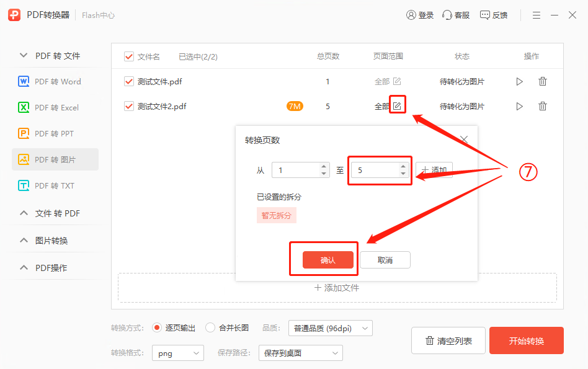Click the 开始转换 button
Image resolution: width=588 pixels, height=369 pixels.
[x=526, y=340]
